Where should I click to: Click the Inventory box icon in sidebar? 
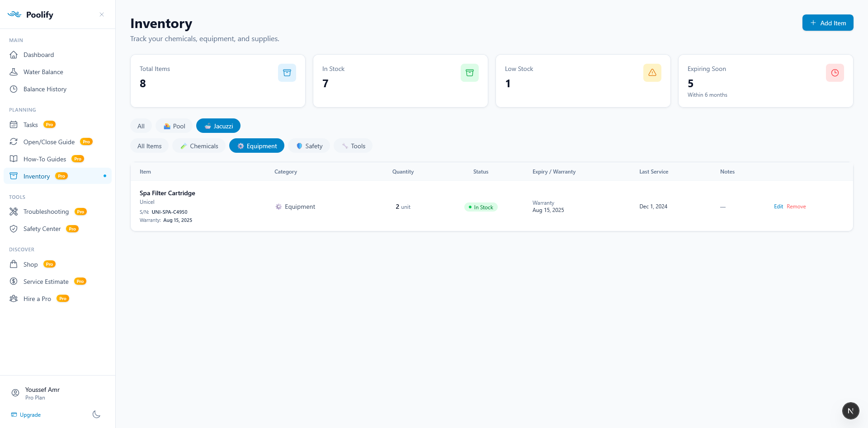pyautogui.click(x=14, y=176)
